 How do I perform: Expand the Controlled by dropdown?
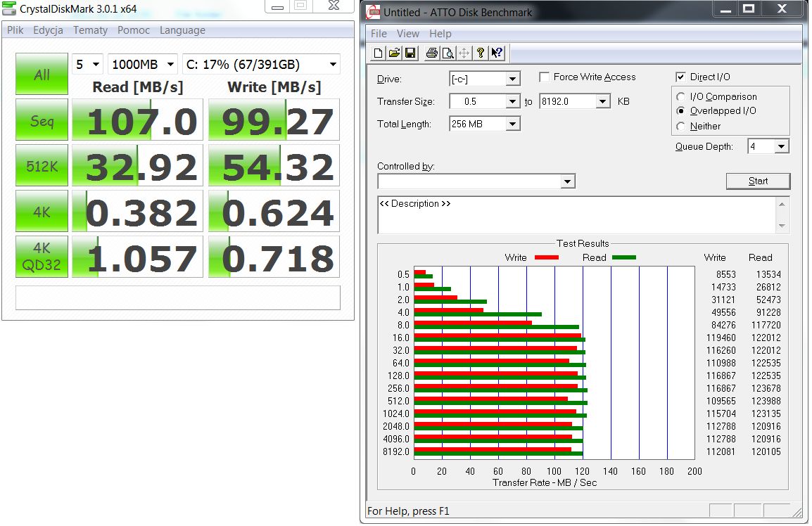[568, 181]
